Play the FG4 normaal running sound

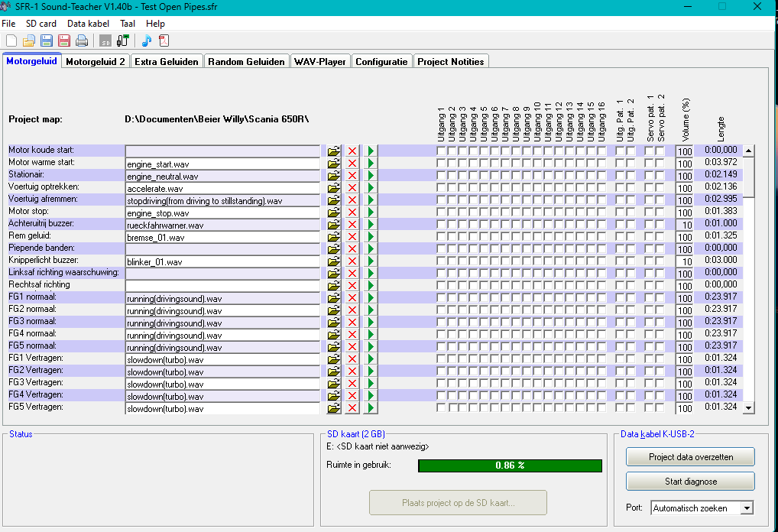[x=371, y=335]
